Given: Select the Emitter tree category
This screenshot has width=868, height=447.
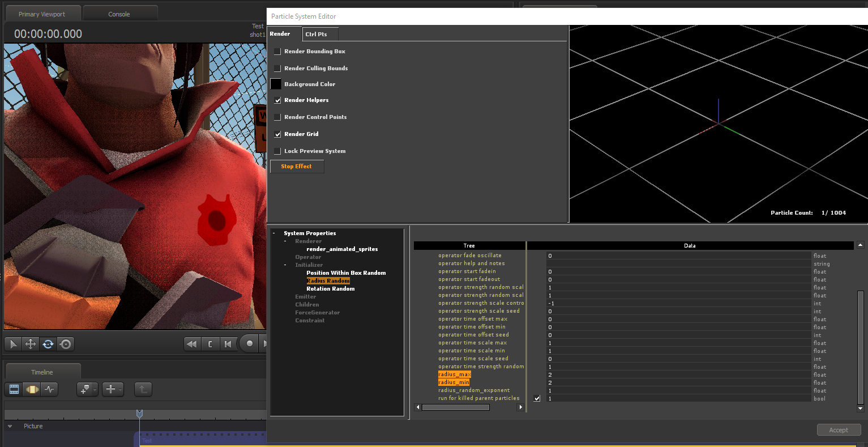Looking at the screenshot, I should click(x=306, y=297).
